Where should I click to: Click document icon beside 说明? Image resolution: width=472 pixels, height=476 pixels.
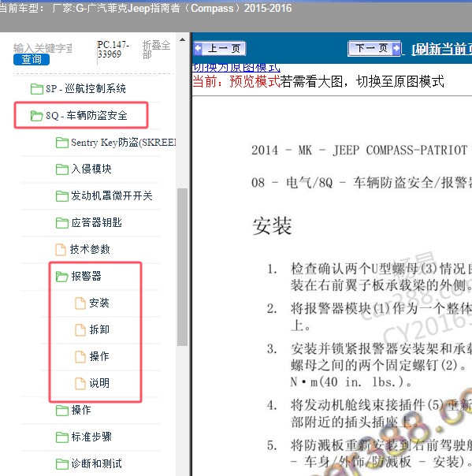pos(80,384)
